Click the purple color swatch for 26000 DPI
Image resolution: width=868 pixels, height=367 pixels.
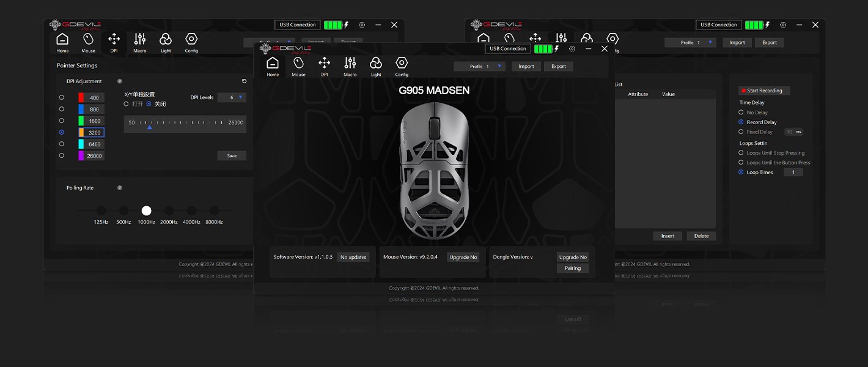pos(81,156)
